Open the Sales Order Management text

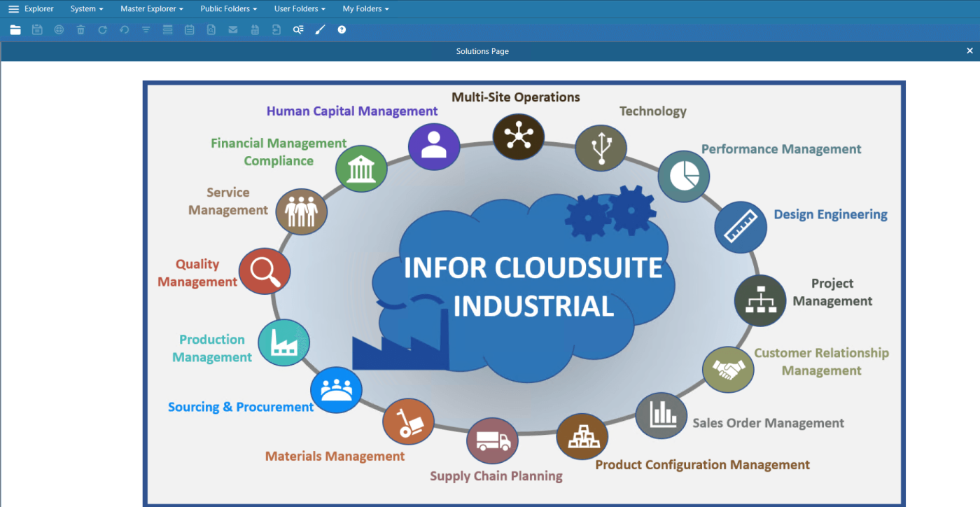pyautogui.click(x=768, y=423)
